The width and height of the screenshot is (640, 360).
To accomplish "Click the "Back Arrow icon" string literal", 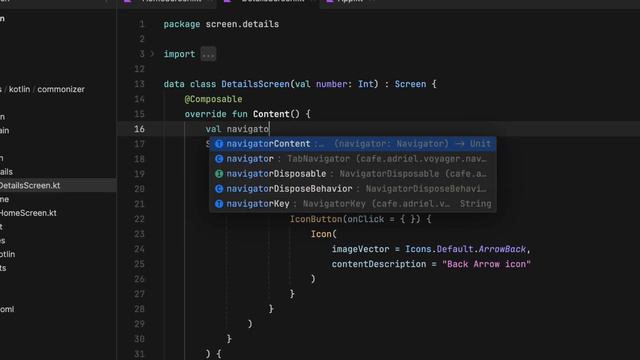I will (x=487, y=264).
